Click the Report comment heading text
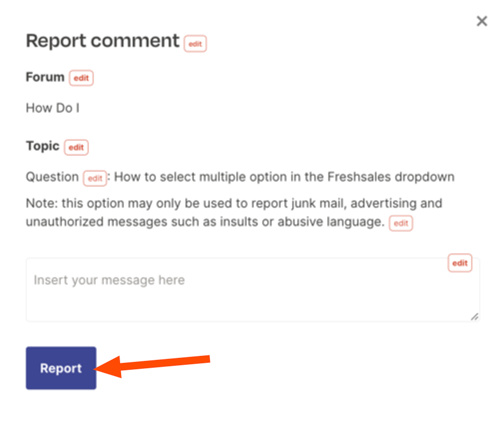 pos(103,41)
